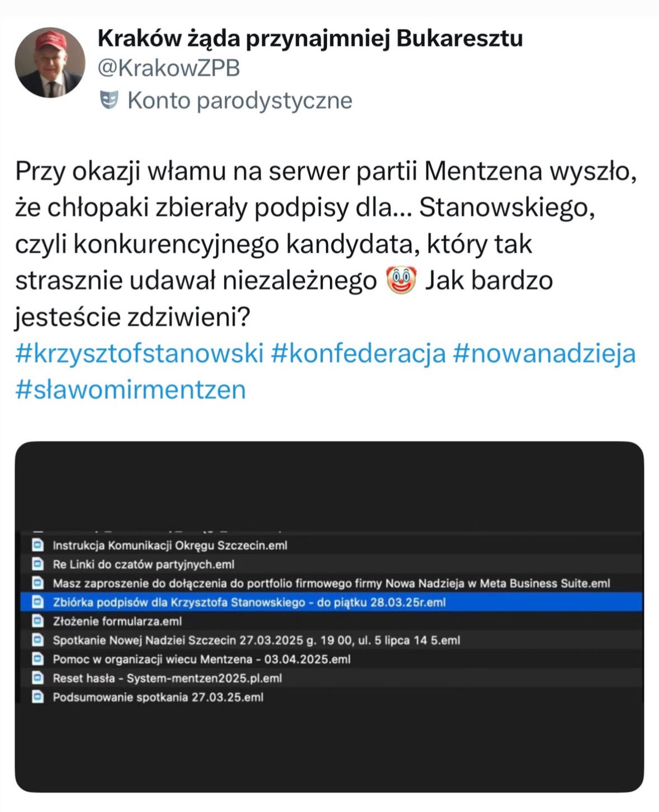Click the parody account mask icon

pos(109,101)
